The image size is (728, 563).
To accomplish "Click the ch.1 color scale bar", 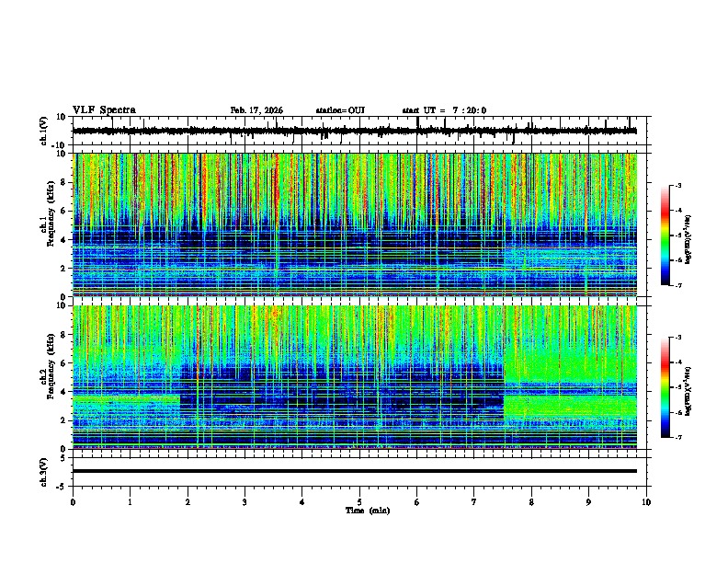I will pos(665,236).
